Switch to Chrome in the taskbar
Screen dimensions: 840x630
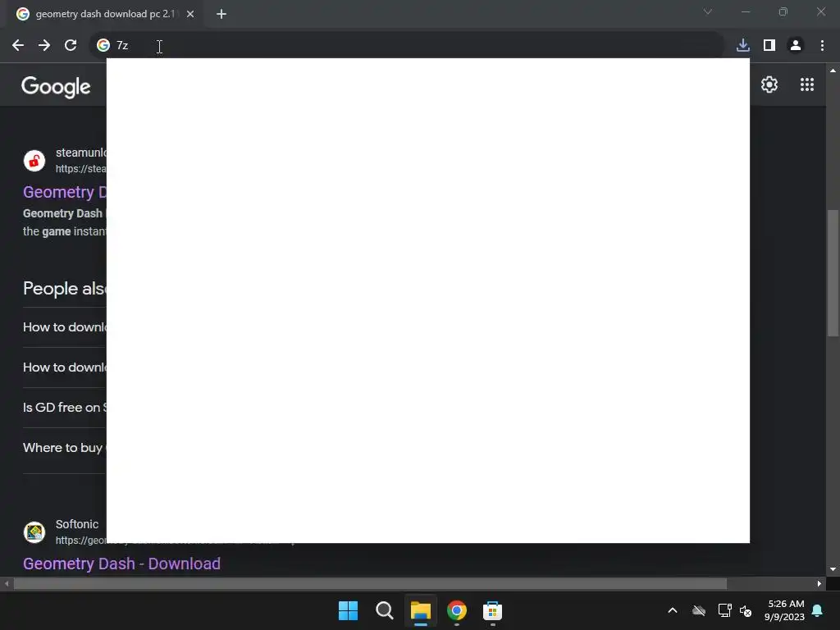point(456,610)
